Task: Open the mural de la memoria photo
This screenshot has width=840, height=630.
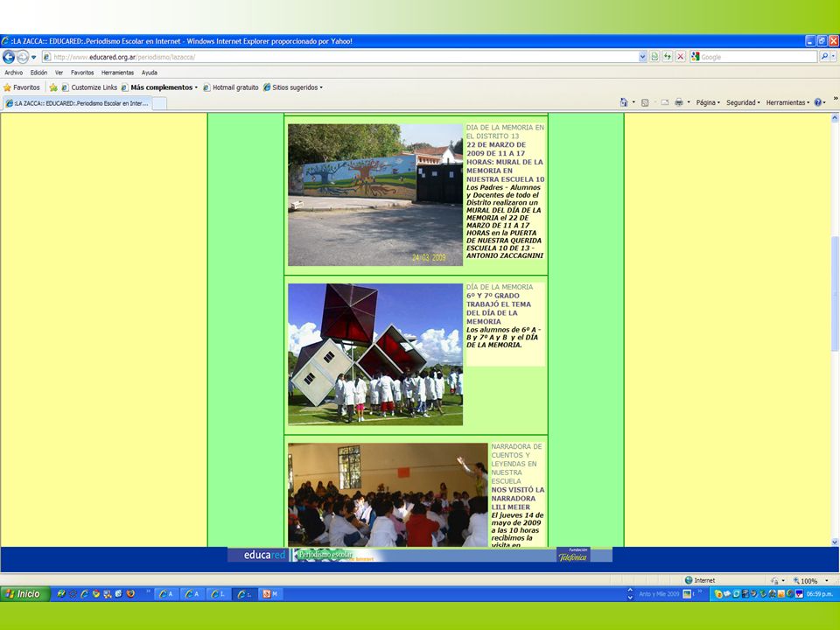Action: coord(375,195)
